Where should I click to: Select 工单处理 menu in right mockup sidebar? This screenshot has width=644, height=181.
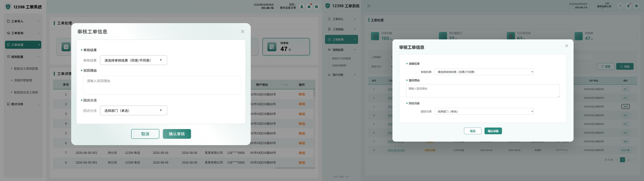click(341, 40)
